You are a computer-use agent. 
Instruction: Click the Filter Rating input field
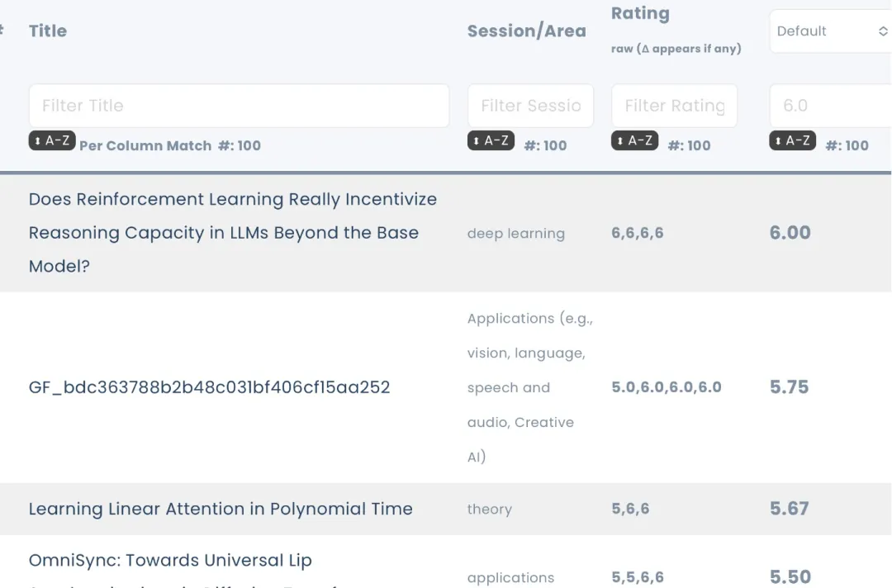[674, 106]
